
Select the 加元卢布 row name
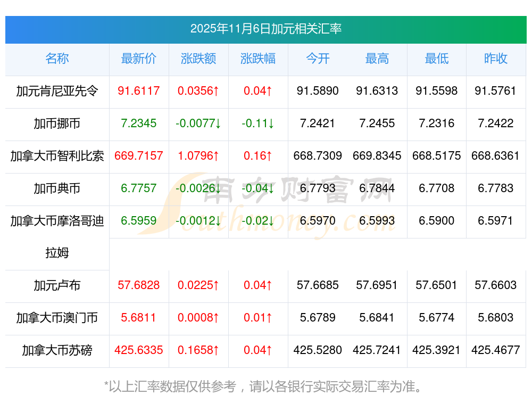[x=57, y=285]
